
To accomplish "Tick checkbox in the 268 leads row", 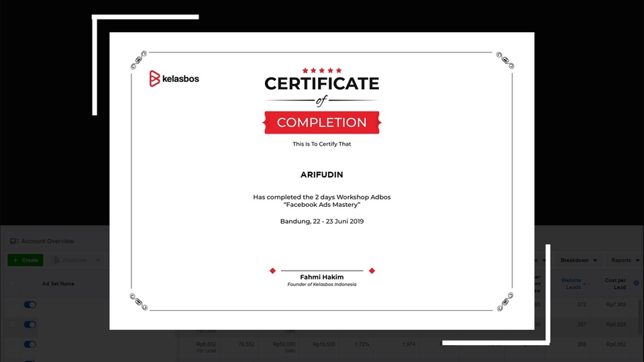I will pos(12,344).
